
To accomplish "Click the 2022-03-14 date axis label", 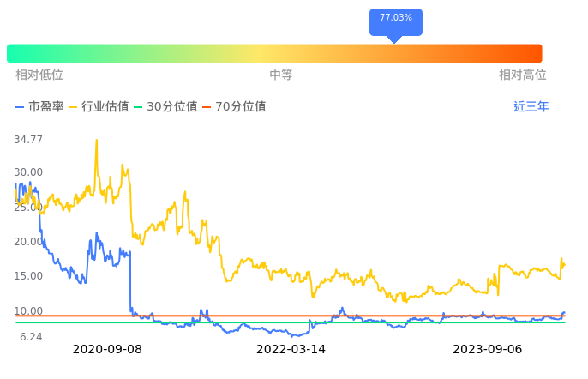I will 291,350.
